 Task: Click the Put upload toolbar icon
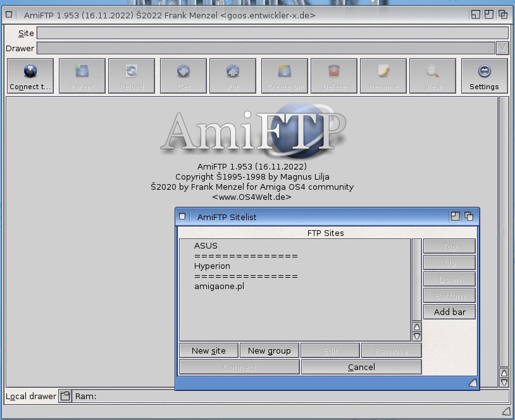click(x=233, y=71)
